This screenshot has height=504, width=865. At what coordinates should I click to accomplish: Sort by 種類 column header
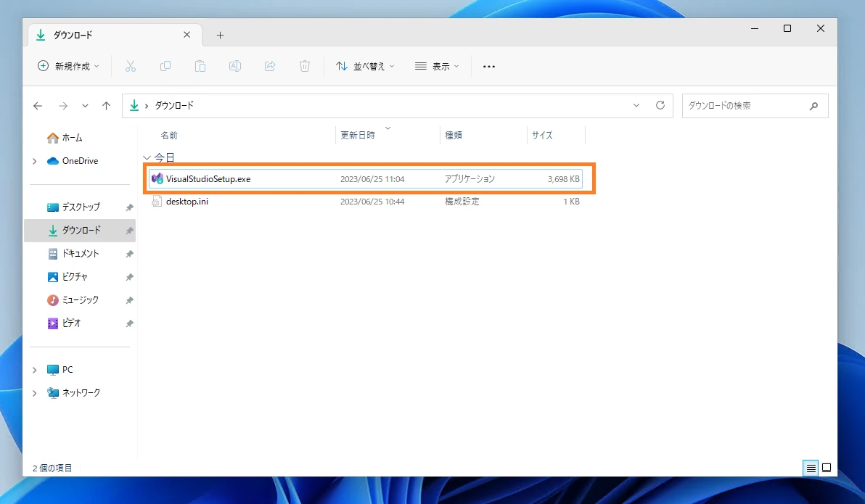(x=454, y=135)
